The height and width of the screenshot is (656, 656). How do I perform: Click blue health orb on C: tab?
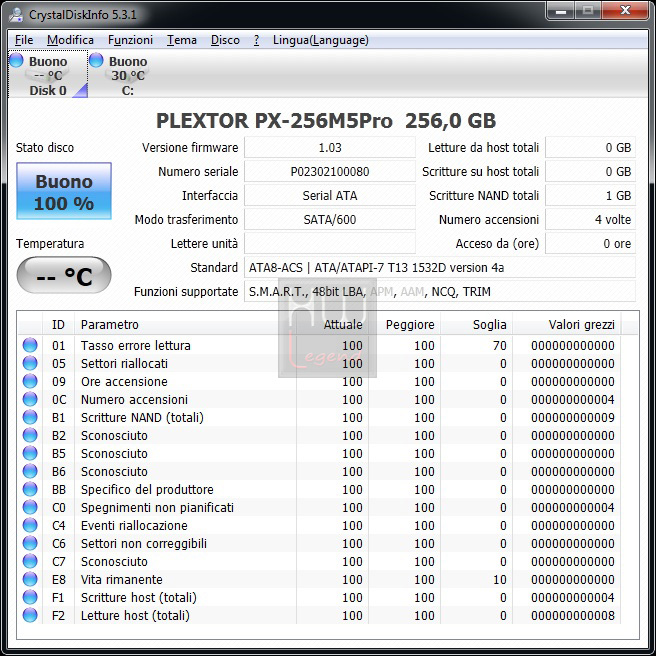pos(96,60)
